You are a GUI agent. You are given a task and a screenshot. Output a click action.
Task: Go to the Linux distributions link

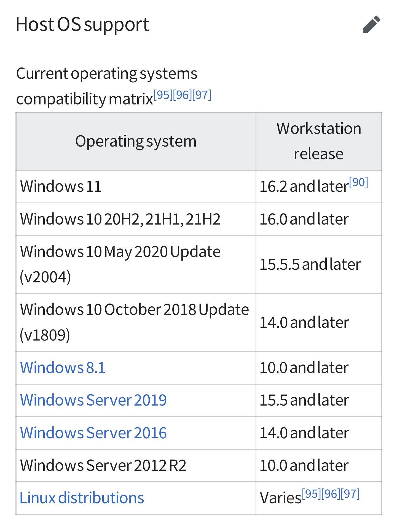click(x=82, y=498)
